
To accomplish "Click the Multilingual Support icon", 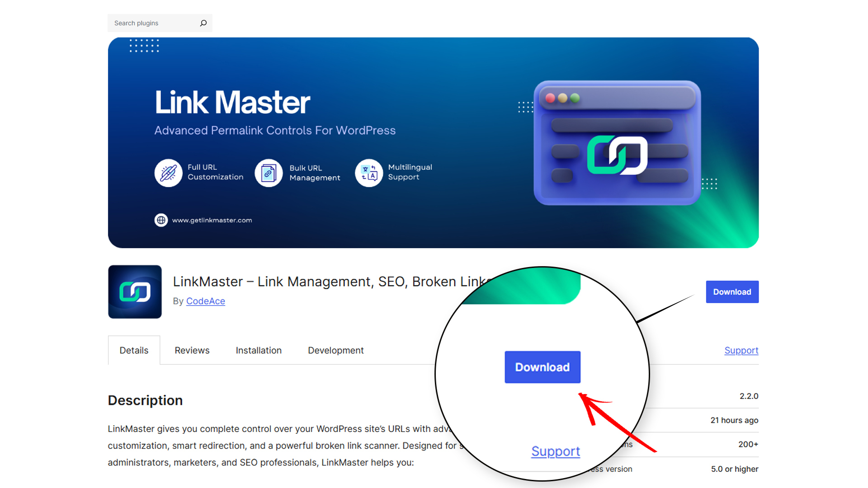I will tap(369, 173).
